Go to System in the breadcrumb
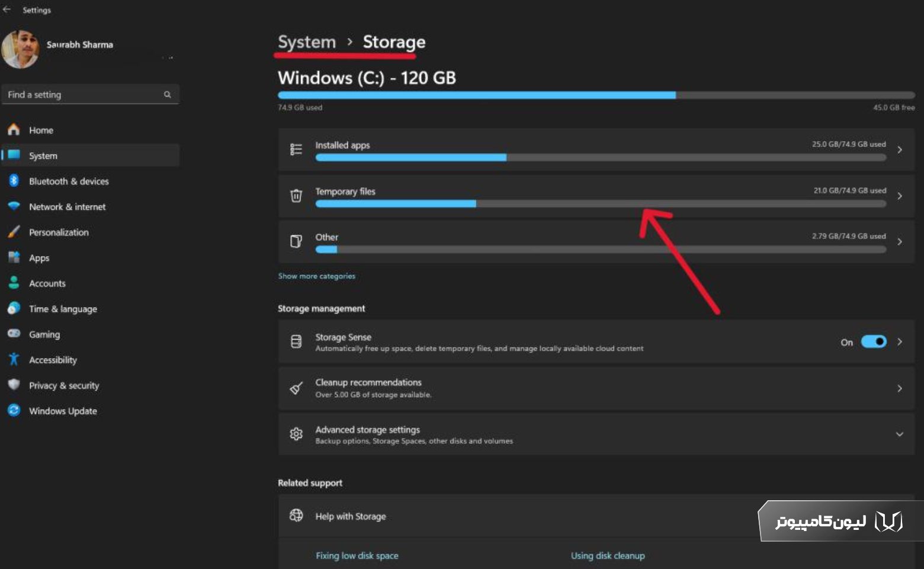 coord(307,42)
